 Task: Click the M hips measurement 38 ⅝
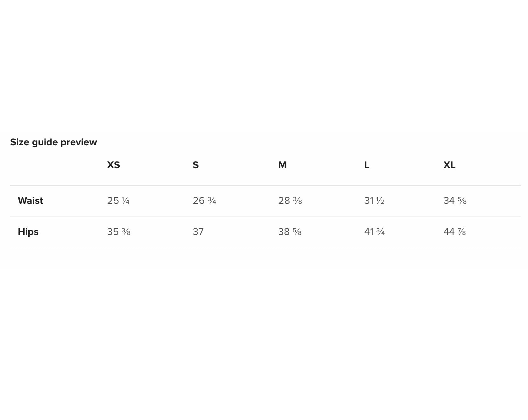[x=290, y=232]
